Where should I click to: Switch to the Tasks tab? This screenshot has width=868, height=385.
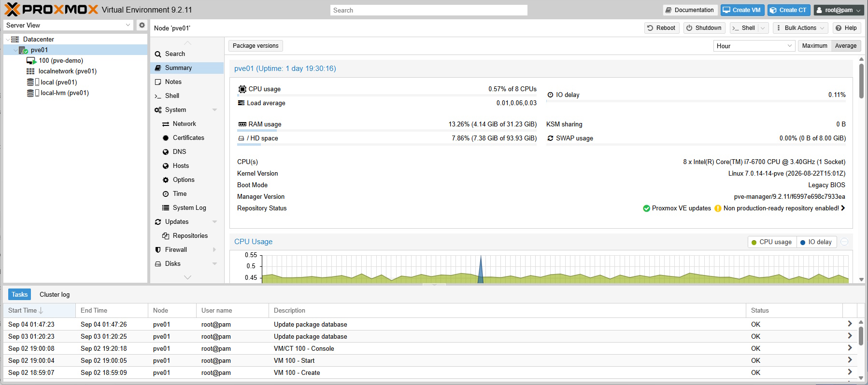tap(20, 294)
